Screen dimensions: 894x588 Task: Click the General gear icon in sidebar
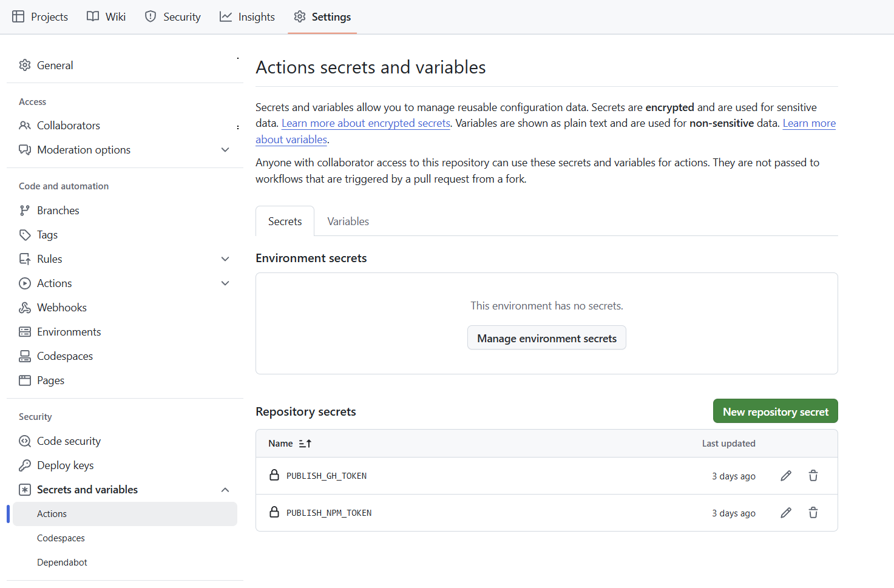(25, 65)
